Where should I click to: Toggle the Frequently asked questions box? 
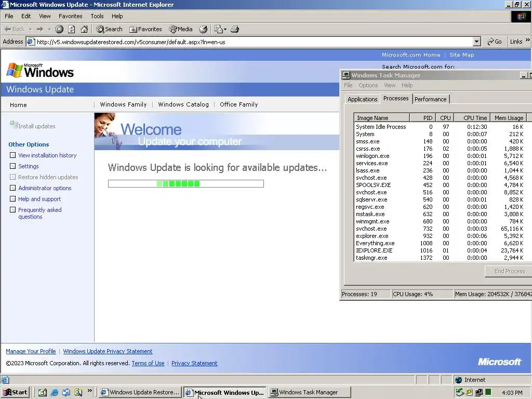pos(12,210)
